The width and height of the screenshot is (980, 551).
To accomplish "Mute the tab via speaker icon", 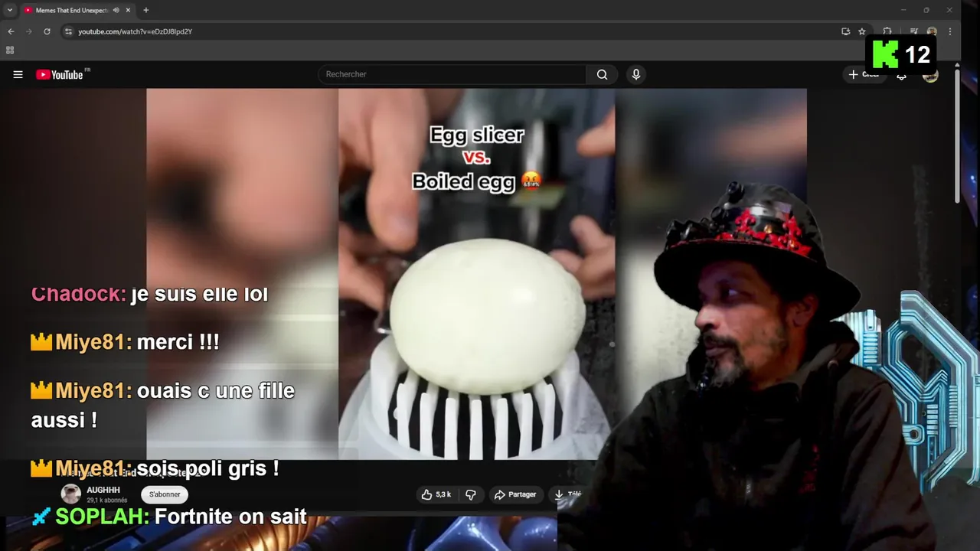I will coord(116,10).
